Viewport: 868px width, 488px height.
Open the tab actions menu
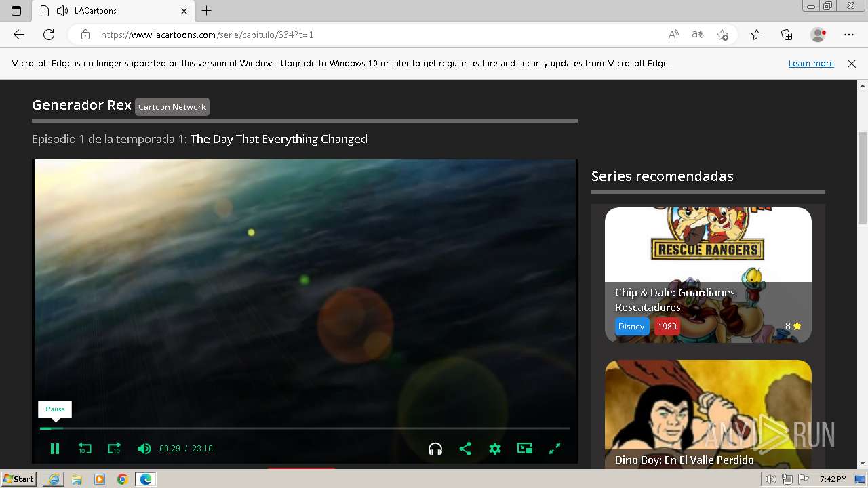tap(16, 11)
